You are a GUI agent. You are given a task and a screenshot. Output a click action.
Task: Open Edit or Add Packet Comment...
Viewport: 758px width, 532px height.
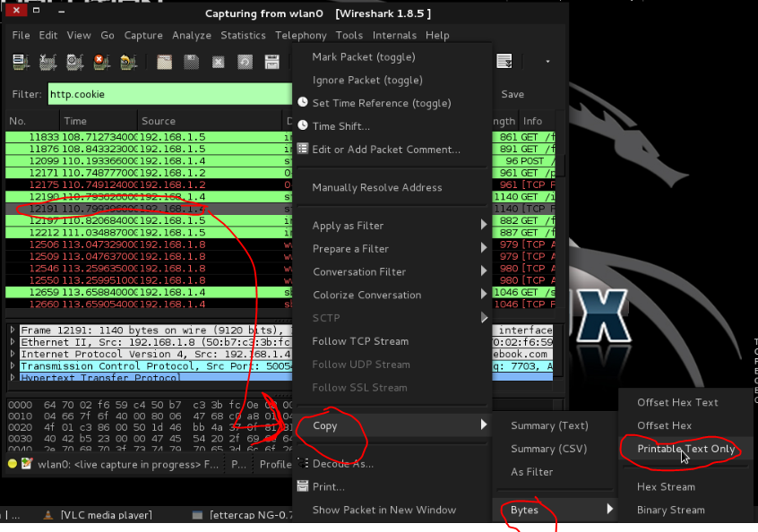(386, 150)
